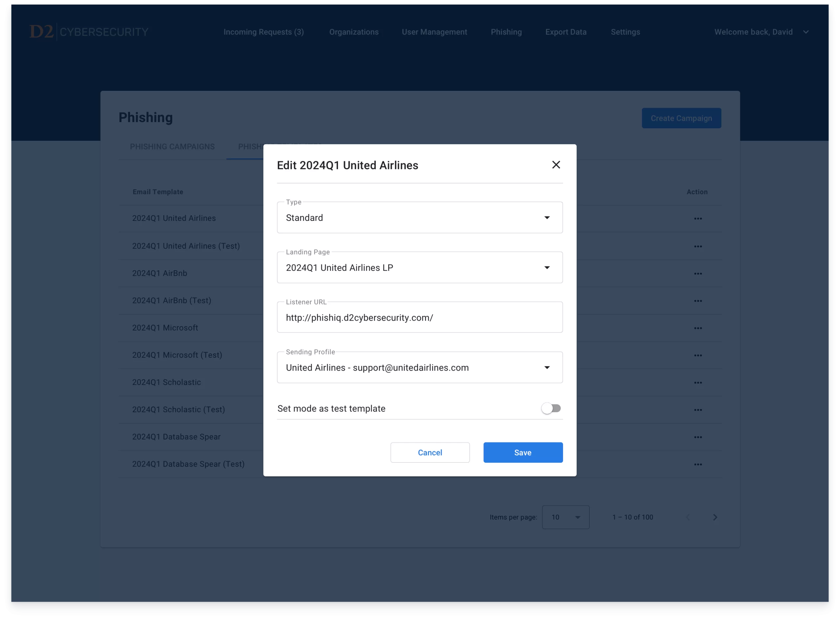The image size is (840, 620).
Task: Click the Create Campaign button icon
Action: (x=681, y=118)
